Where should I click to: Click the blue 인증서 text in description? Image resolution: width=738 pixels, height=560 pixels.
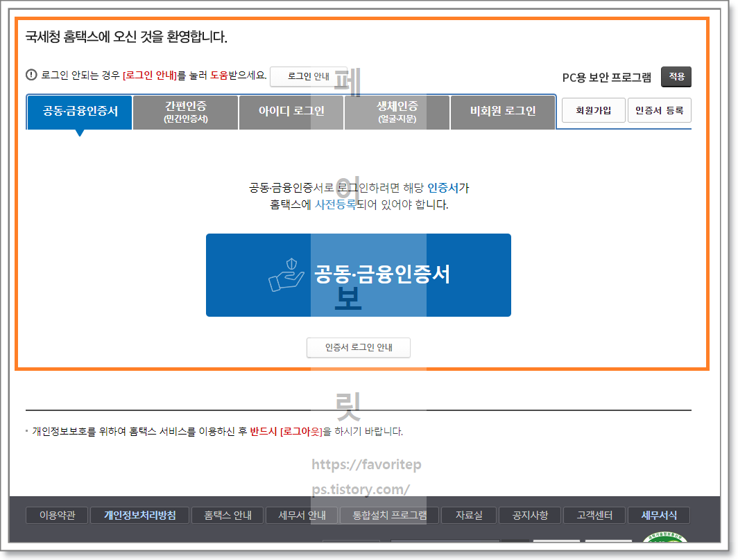click(443, 188)
